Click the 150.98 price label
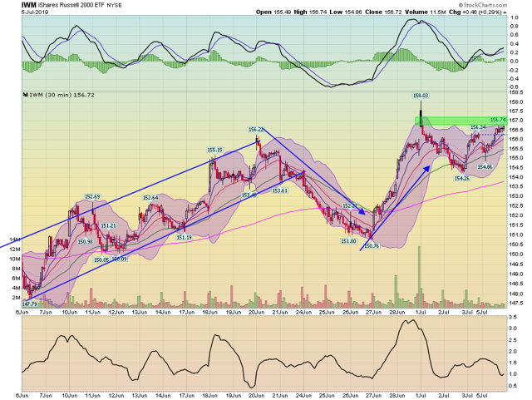The width and height of the screenshot is (532, 400). click(85, 242)
